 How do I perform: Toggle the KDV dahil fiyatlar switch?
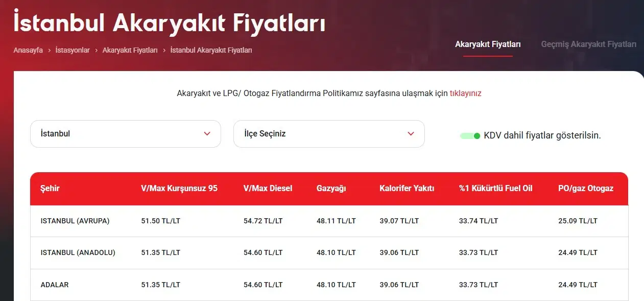tap(470, 136)
